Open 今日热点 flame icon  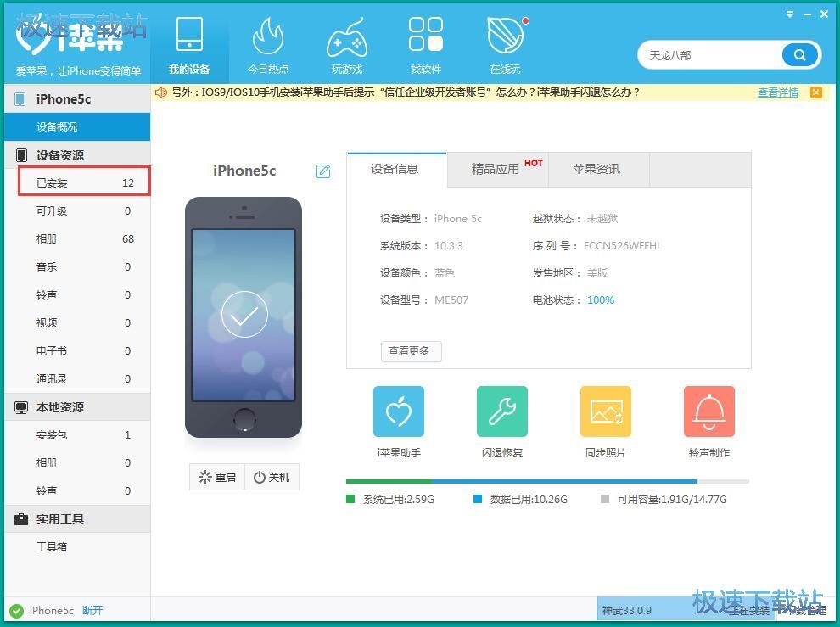coord(268,36)
